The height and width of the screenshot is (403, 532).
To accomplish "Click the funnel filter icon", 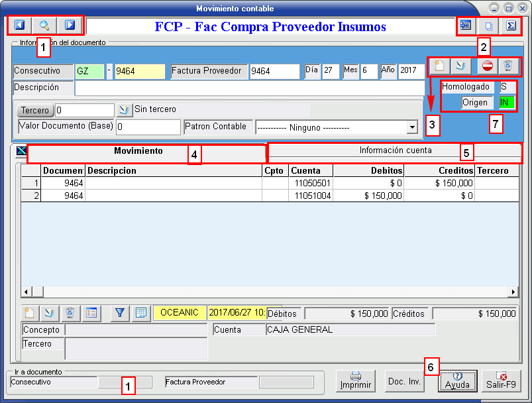I will point(120,313).
